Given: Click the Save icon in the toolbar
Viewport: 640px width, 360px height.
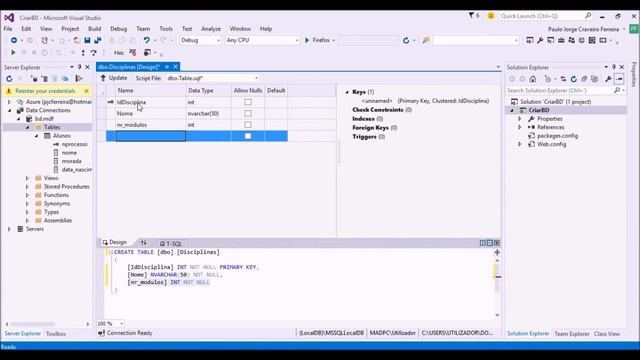Looking at the screenshot, I should (87, 40).
